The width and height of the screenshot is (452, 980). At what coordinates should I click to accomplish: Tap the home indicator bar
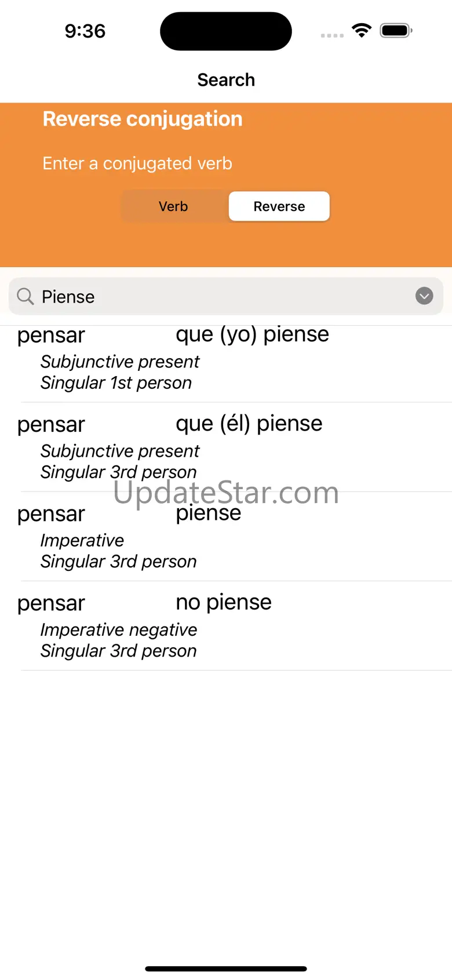pos(226,968)
